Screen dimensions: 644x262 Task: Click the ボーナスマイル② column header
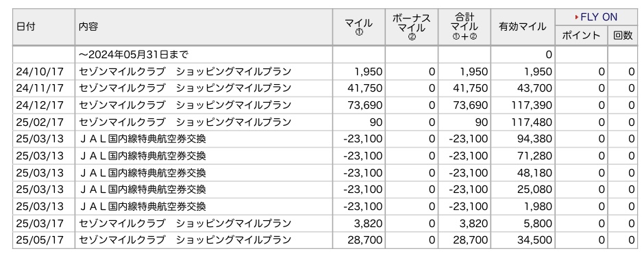(x=412, y=27)
